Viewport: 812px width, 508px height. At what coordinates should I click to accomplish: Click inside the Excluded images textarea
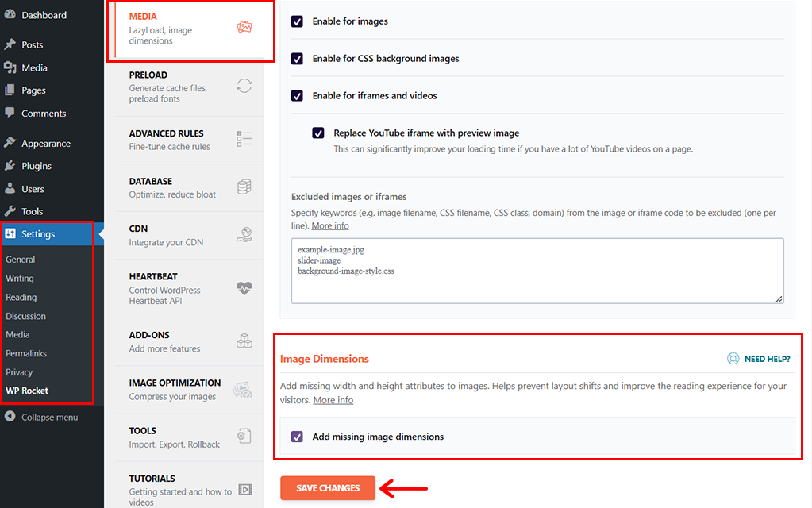pos(537,271)
